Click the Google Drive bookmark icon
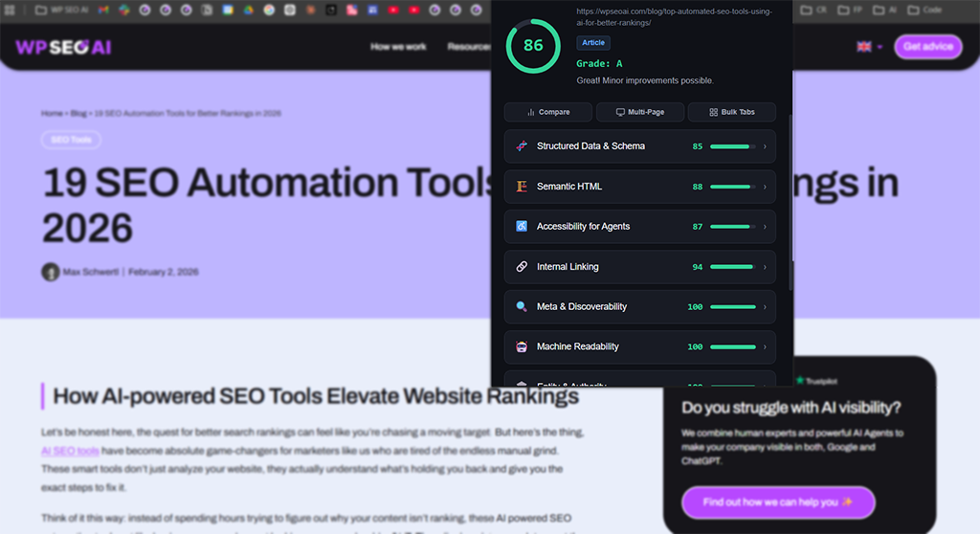 [x=248, y=10]
